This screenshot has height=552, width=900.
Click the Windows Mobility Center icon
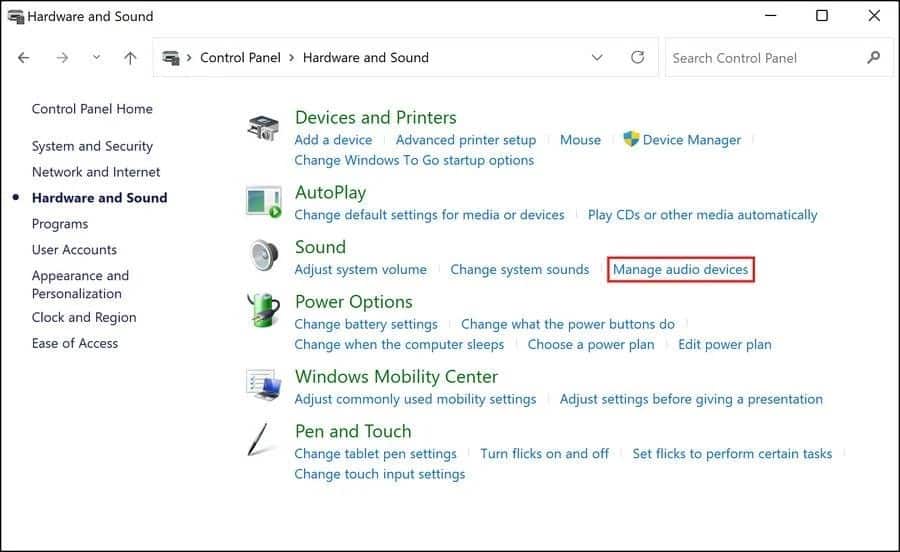[263, 385]
